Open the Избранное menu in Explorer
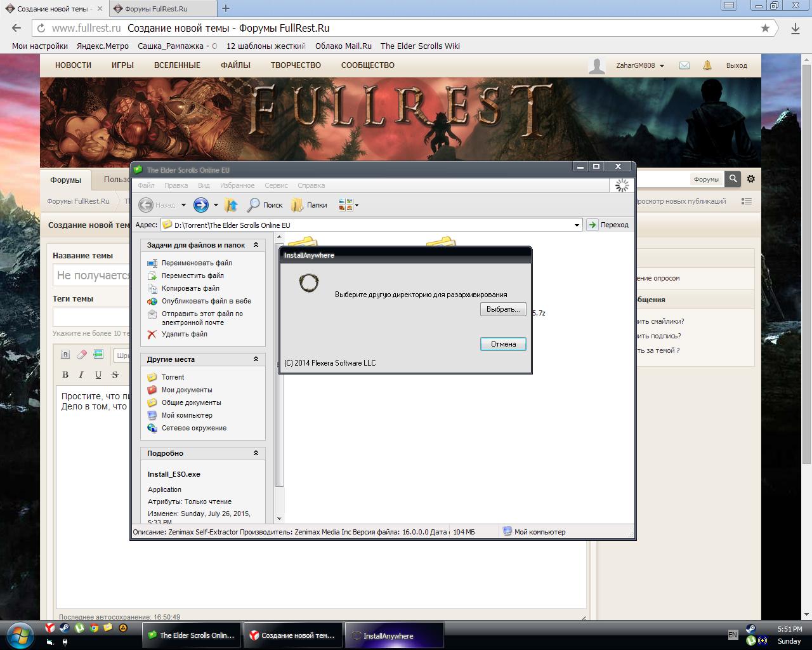The image size is (812, 650). [237, 185]
